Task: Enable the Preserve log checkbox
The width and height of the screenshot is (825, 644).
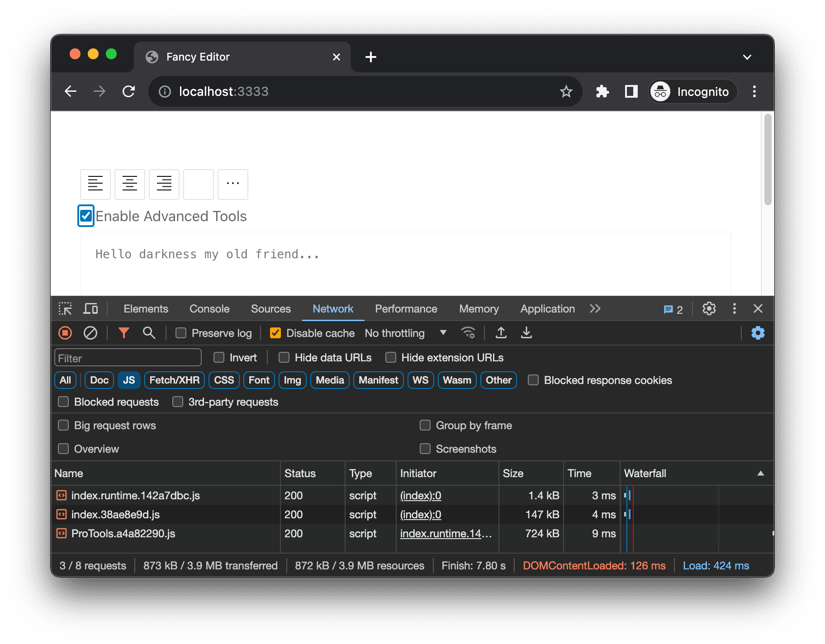Action: point(181,333)
